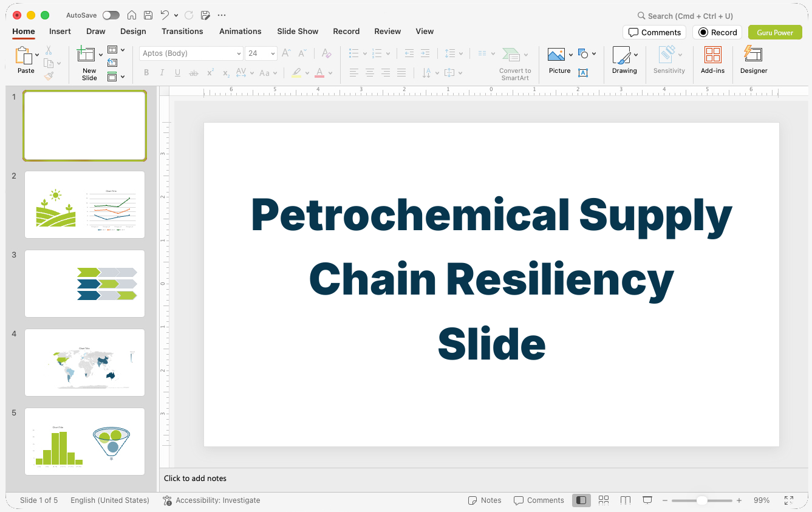Click the red font color button
812x512 pixels.
pos(319,73)
